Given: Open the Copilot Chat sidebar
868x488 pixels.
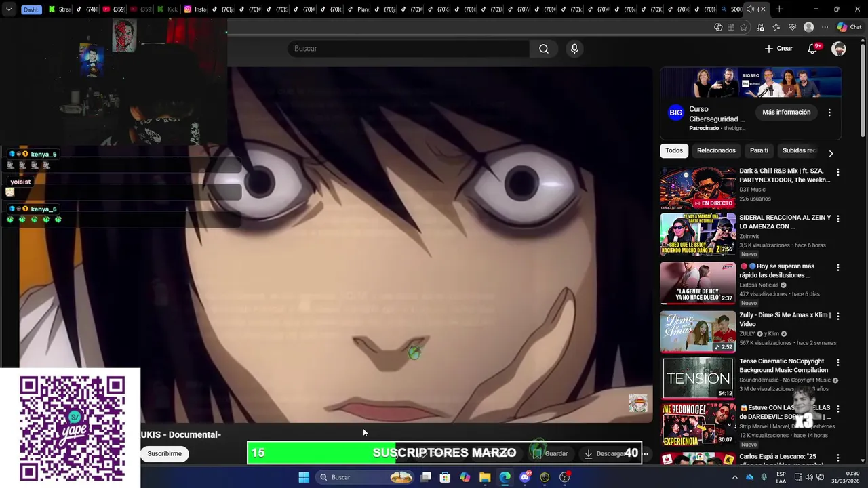Looking at the screenshot, I should 850,27.
